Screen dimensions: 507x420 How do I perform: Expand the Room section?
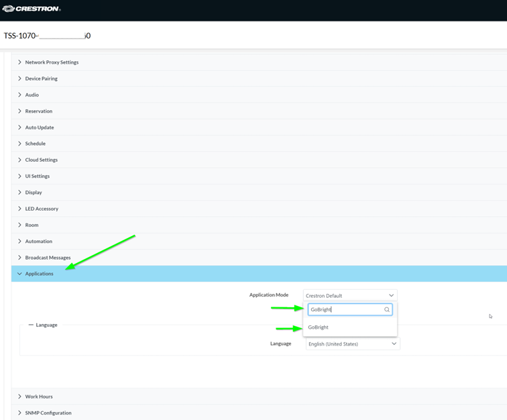click(x=32, y=225)
